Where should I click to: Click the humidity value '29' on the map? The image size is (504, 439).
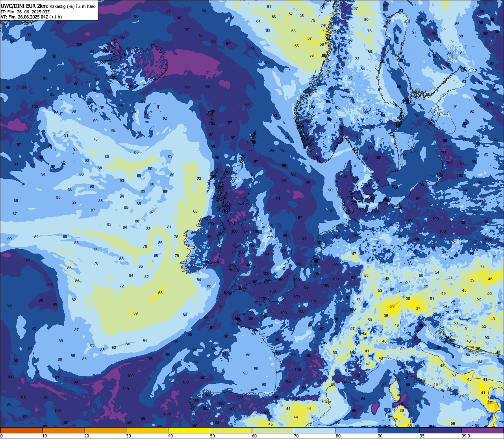(x=392, y=306)
